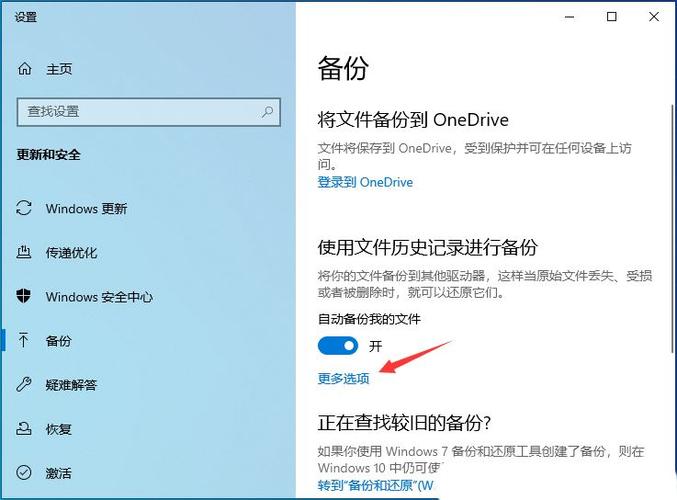Open the 主页 home page
Viewport: 677px width, 500px height.
coord(59,69)
